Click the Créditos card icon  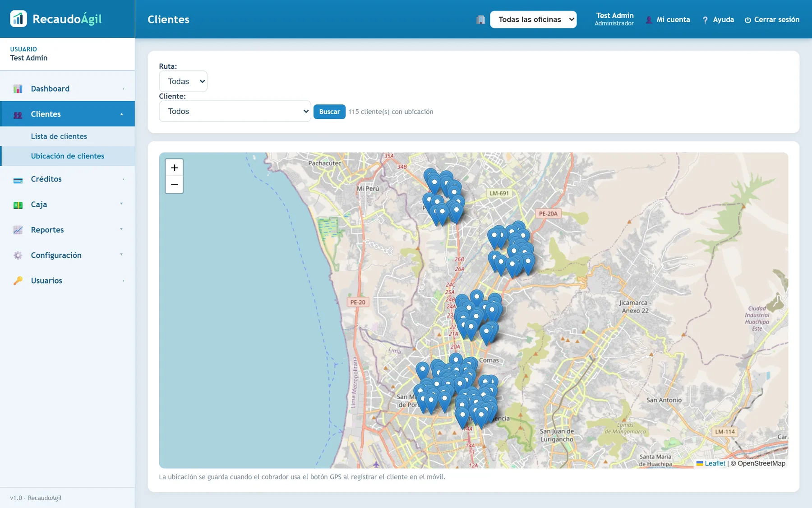coord(18,179)
